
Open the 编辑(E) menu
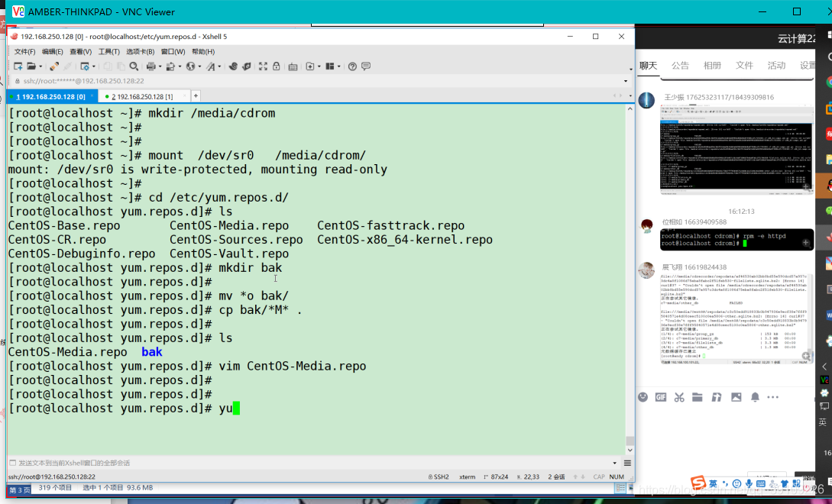pos(52,51)
